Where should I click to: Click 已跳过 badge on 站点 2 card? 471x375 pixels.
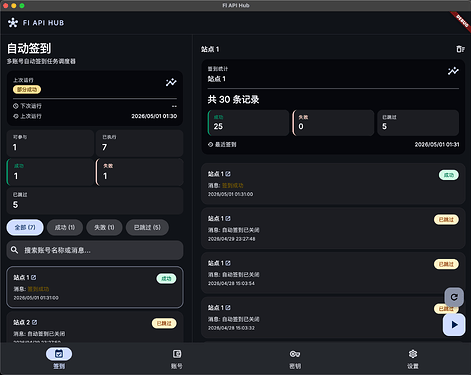coord(164,323)
